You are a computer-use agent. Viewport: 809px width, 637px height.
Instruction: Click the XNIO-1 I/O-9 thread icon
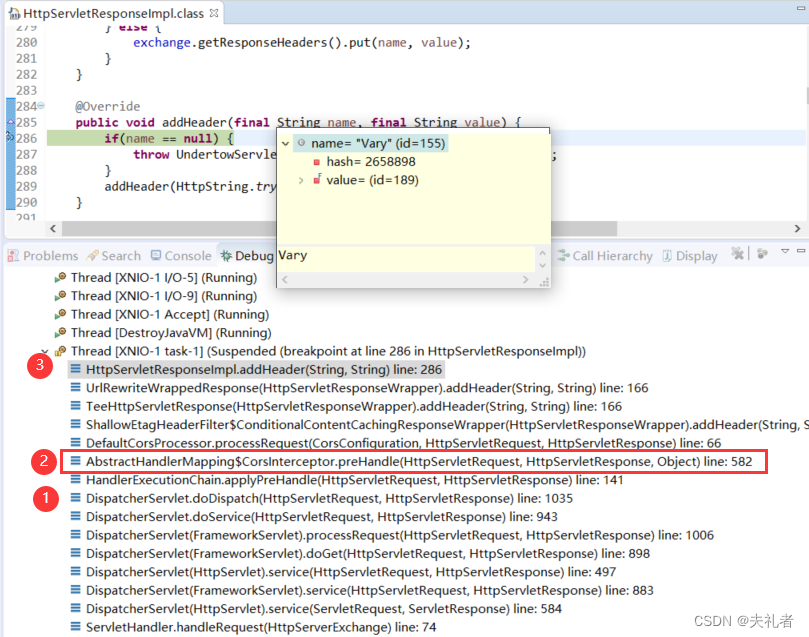click(60, 296)
